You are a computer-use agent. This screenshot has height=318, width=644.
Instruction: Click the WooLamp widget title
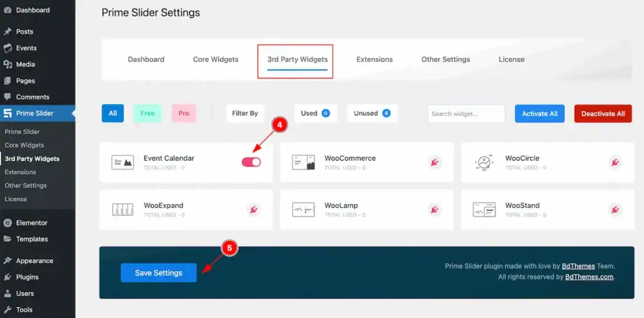[341, 205]
